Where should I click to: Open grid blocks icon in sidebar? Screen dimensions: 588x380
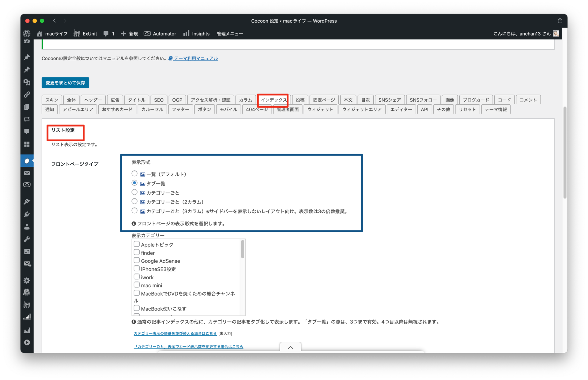coord(27,144)
